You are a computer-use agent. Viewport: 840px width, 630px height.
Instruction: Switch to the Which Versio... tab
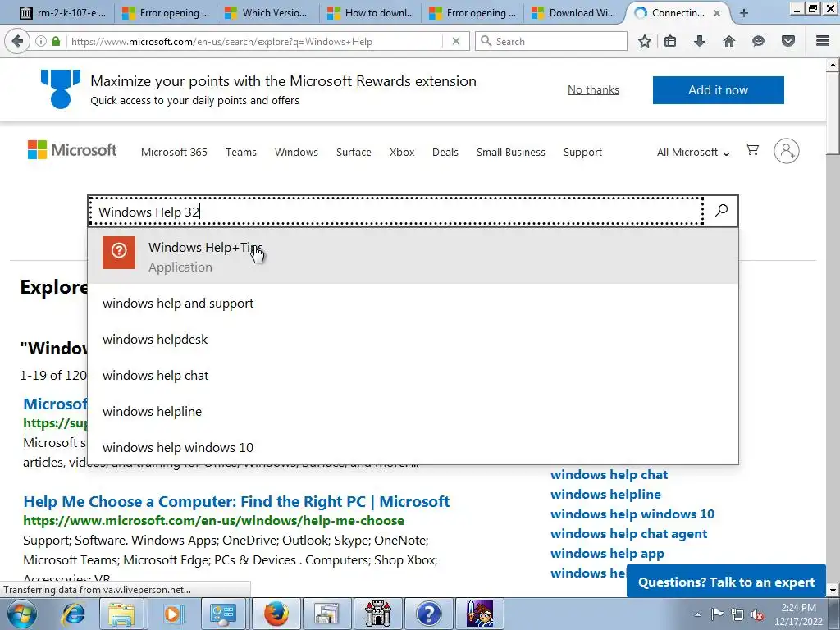coord(267,13)
